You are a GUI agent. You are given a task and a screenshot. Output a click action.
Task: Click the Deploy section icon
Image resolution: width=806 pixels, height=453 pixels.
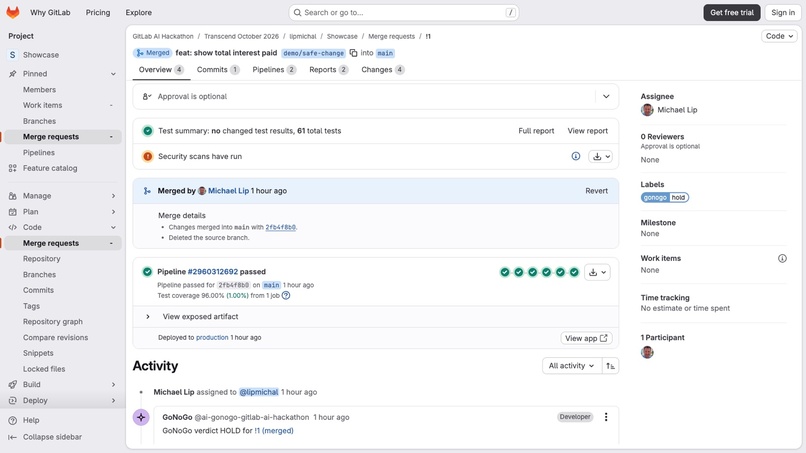pos(13,401)
